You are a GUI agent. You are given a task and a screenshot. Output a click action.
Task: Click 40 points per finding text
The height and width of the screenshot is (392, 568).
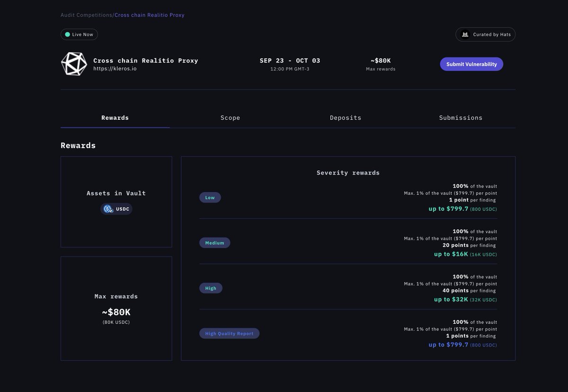469,291
